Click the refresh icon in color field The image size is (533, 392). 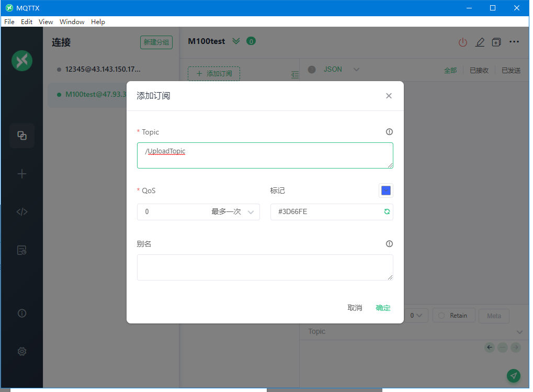[387, 211]
